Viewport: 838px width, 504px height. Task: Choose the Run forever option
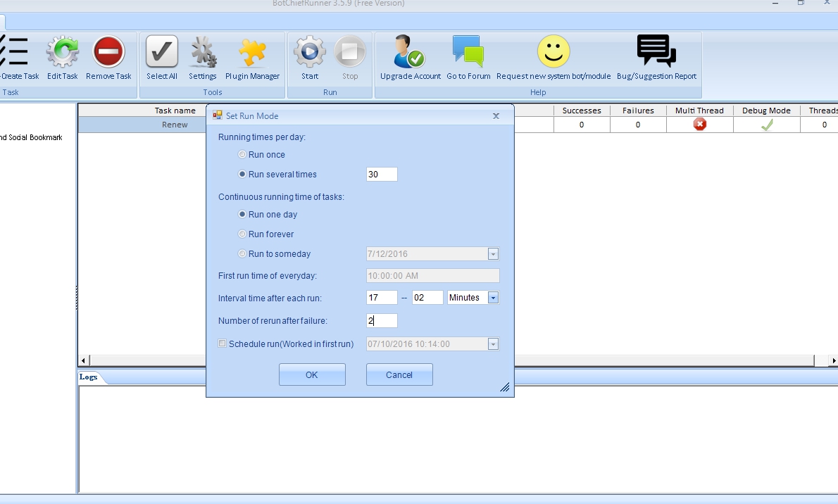[242, 234]
